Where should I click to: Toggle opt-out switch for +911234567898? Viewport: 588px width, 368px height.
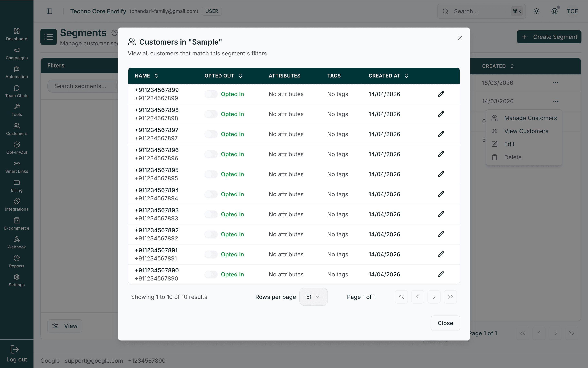click(211, 114)
